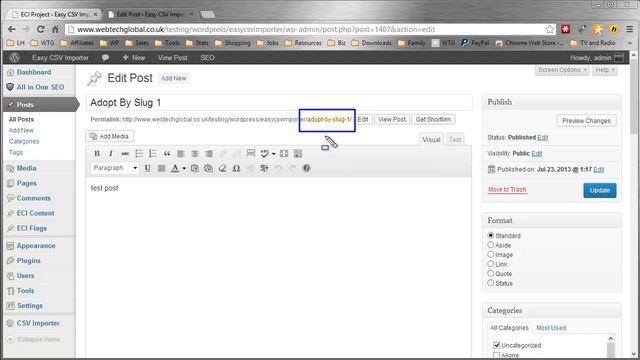The height and width of the screenshot is (360, 640).
Task: Click the post title field
Action: 279,102
